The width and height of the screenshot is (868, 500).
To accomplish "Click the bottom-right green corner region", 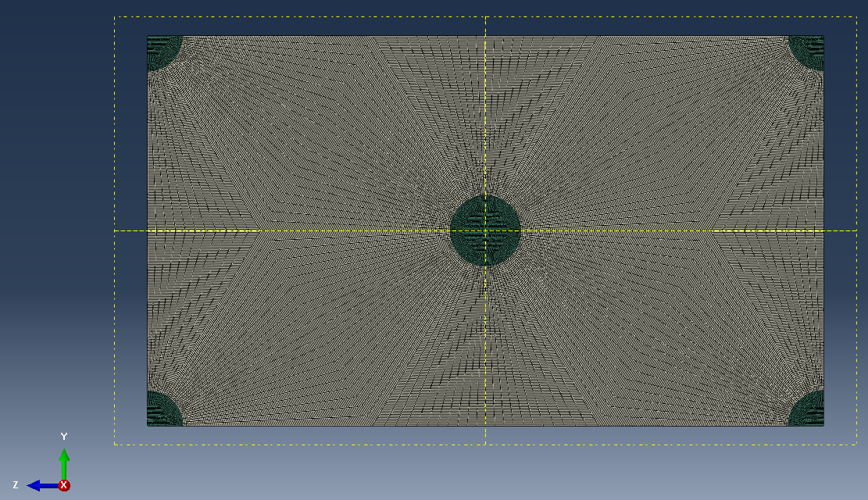I will 809,410.
